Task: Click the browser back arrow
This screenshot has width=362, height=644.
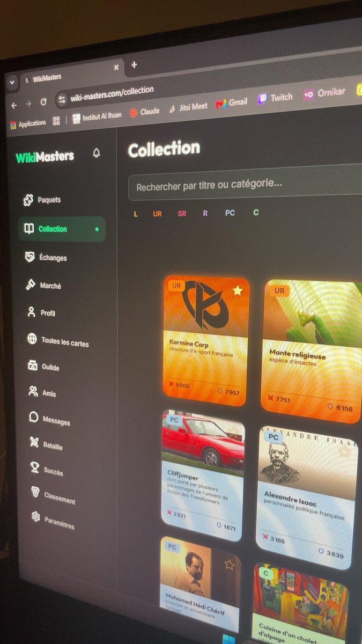Action: click(14, 105)
